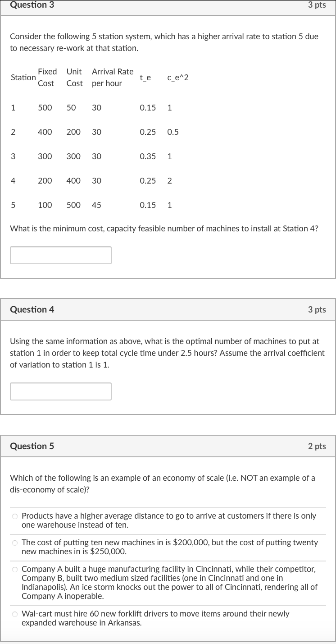This screenshot has height=644, width=336.
Task: Click the Unit Cost value 300 for Station 3
Action: click(x=74, y=156)
